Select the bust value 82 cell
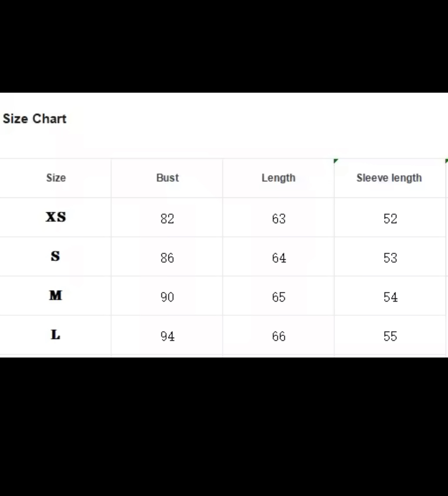Viewport: 448px width, 496px height. click(167, 219)
